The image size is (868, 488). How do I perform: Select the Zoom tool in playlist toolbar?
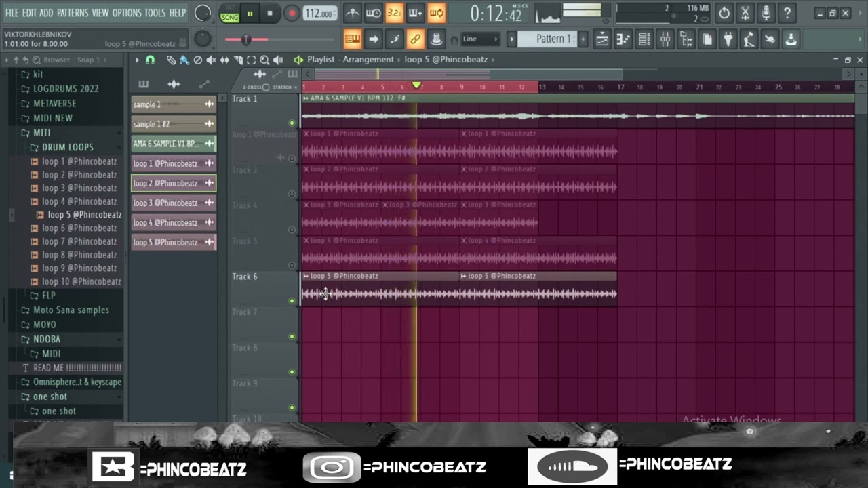[x=264, y=60]
